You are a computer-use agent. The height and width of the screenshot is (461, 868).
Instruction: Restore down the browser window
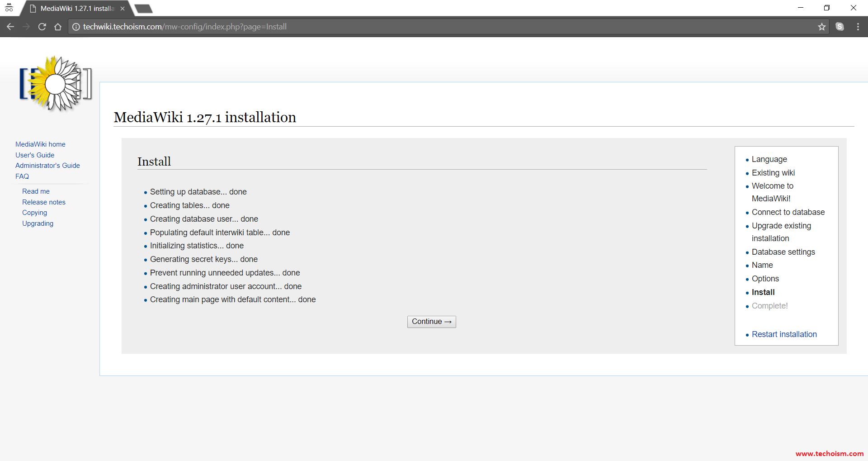(x=826, y=8)
